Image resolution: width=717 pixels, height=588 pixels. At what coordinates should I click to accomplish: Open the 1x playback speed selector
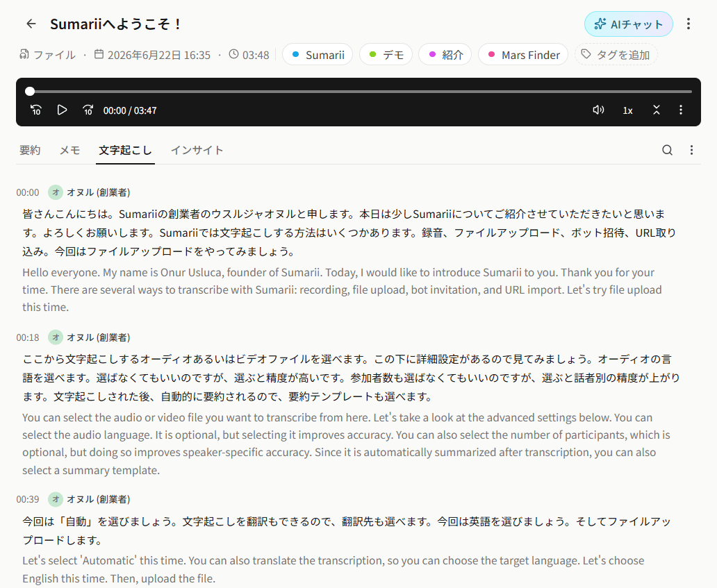(628, 110)
